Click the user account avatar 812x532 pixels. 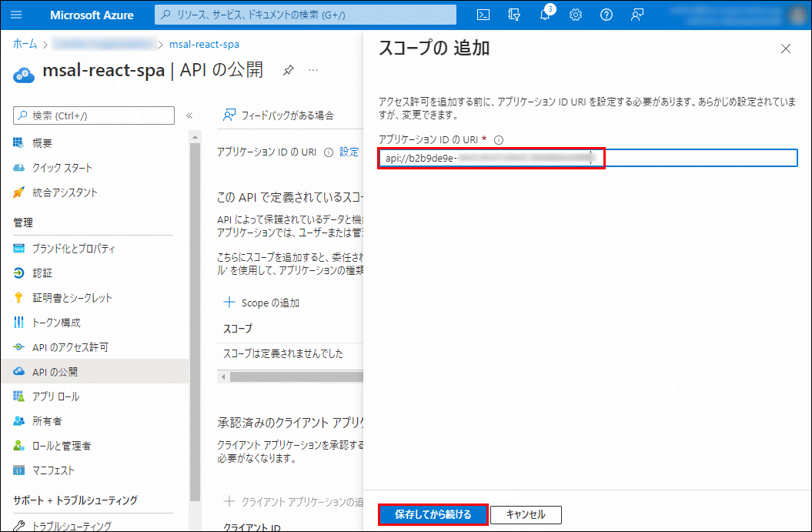point(797,15)
